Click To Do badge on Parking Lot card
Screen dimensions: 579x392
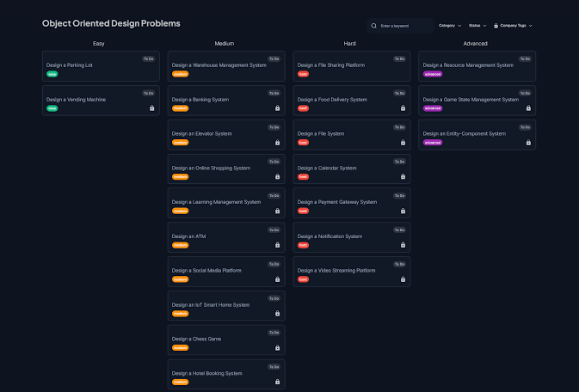[x=149, y=58]
